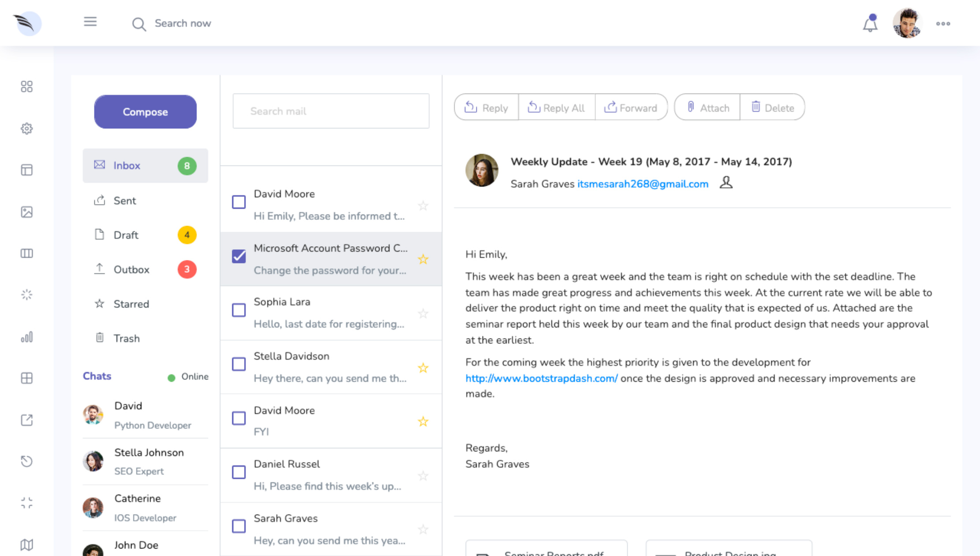Open the three-dot more options menu
The height and width of the screenshot is (556, 980).
click(x=943, y=24)
